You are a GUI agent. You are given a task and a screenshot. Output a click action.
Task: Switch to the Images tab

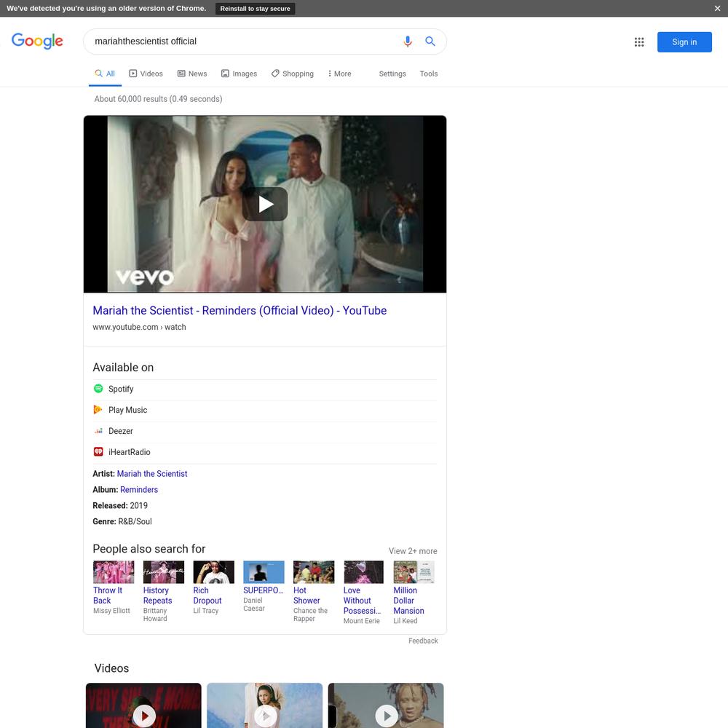(x=239, y=74)
